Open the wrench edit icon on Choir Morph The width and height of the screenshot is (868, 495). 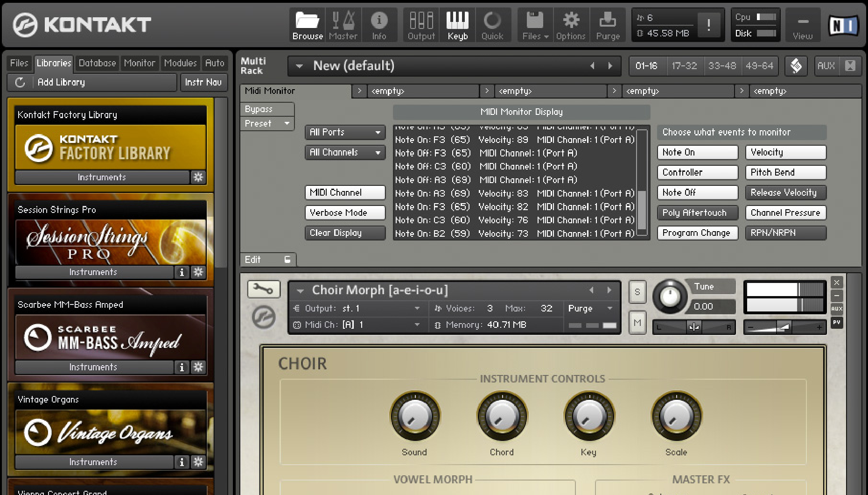coord(263,290)
